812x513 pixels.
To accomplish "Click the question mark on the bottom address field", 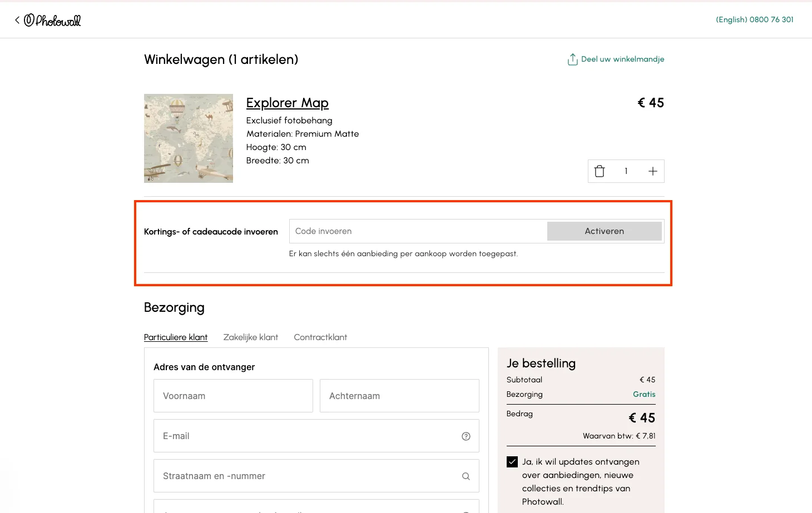I will (x=466, y=510).
